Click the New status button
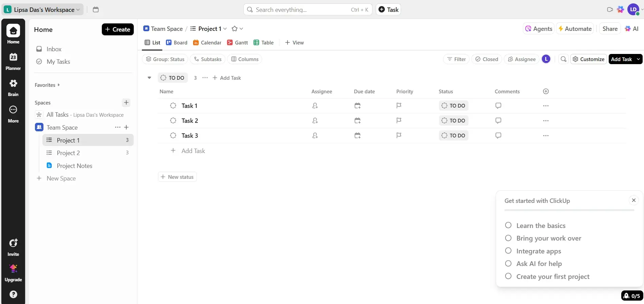 (x=177, y=177)
